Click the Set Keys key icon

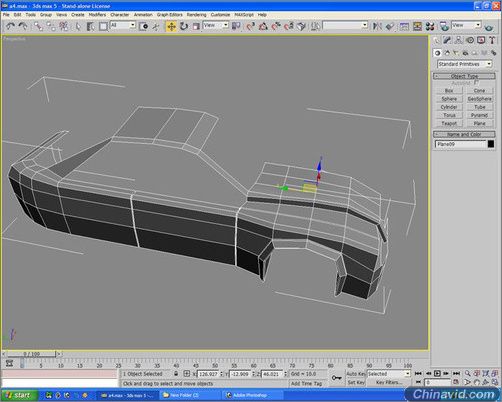point(336,378)
